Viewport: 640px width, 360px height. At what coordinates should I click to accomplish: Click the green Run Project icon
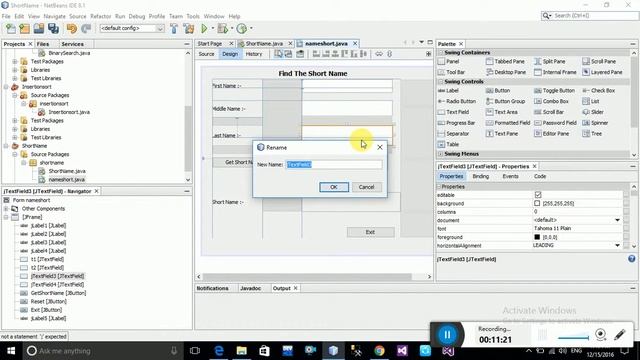(204, 29)
